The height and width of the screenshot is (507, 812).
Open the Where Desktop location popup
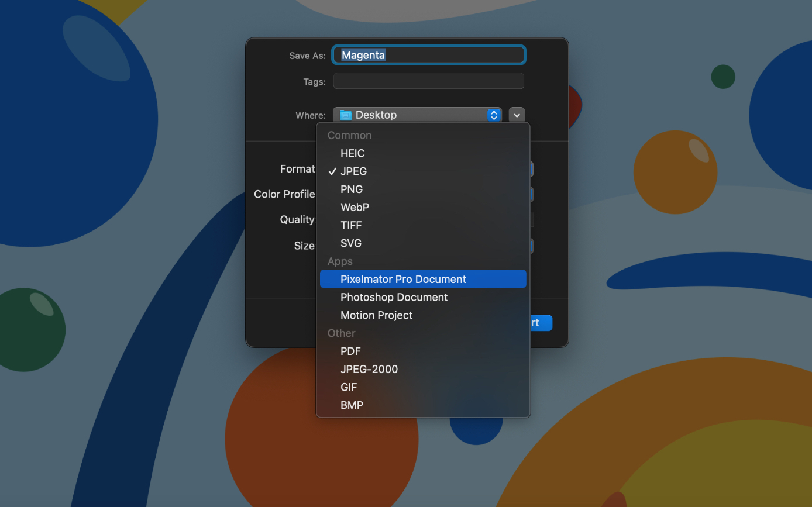[x=417, y=115]
